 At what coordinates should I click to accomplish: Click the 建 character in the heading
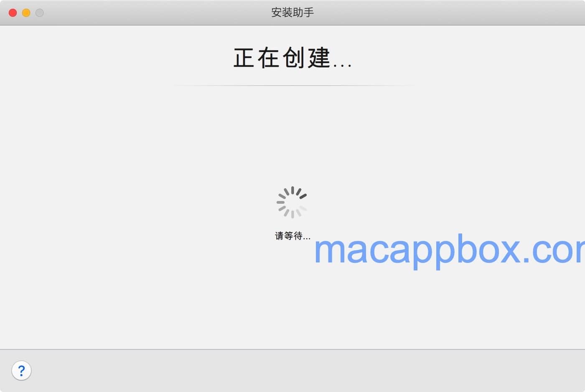[319, 58]
